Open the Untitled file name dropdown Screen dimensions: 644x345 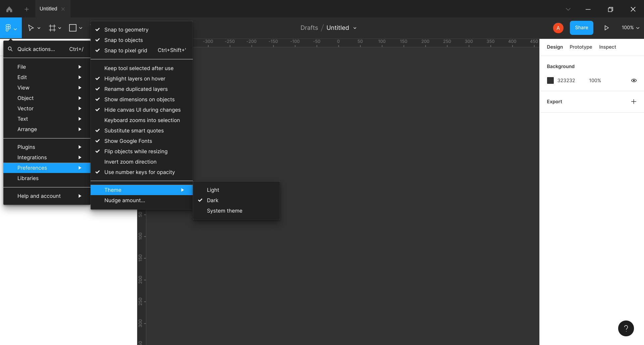tap(341, 28)
